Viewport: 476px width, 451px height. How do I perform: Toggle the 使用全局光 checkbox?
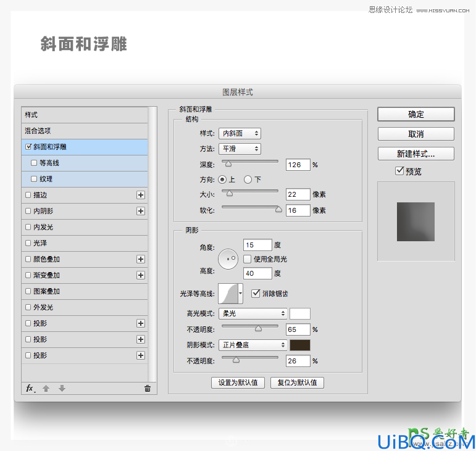(x=248, y=259)
